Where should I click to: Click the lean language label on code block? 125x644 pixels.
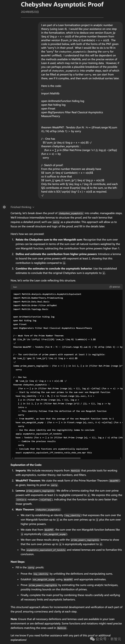pos(15,287)
